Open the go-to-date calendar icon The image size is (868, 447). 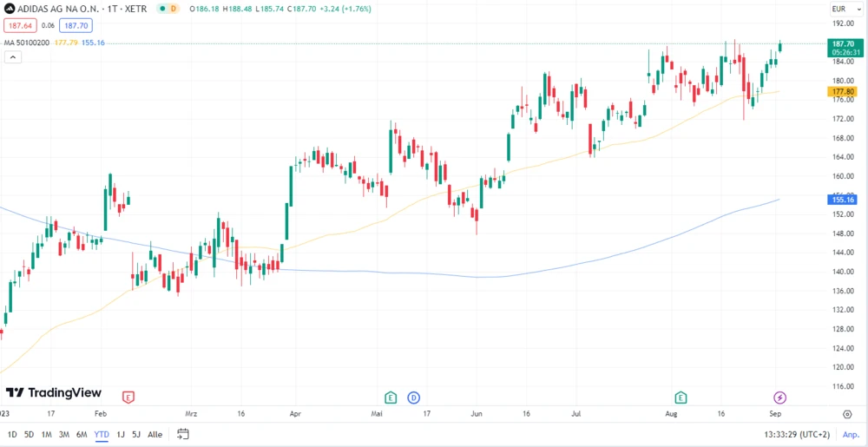tap(184, 434)
